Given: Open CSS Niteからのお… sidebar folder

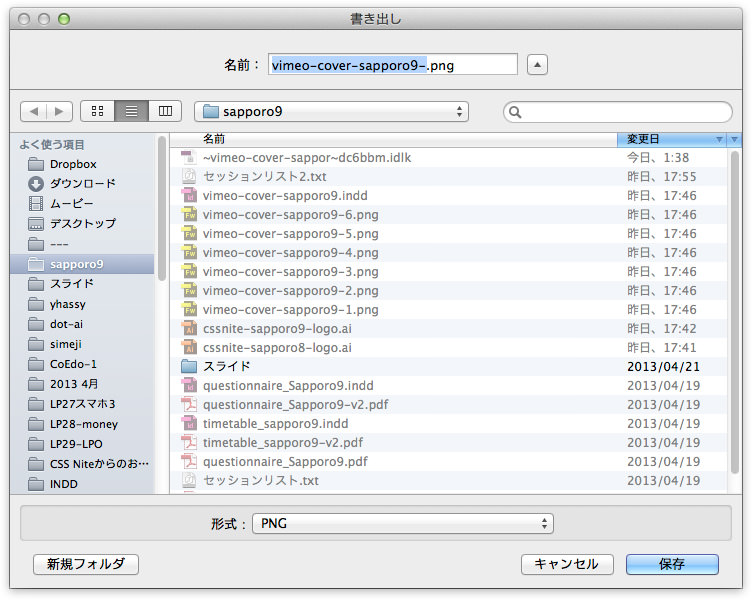Looking at the screenshot, I should 82,464.
